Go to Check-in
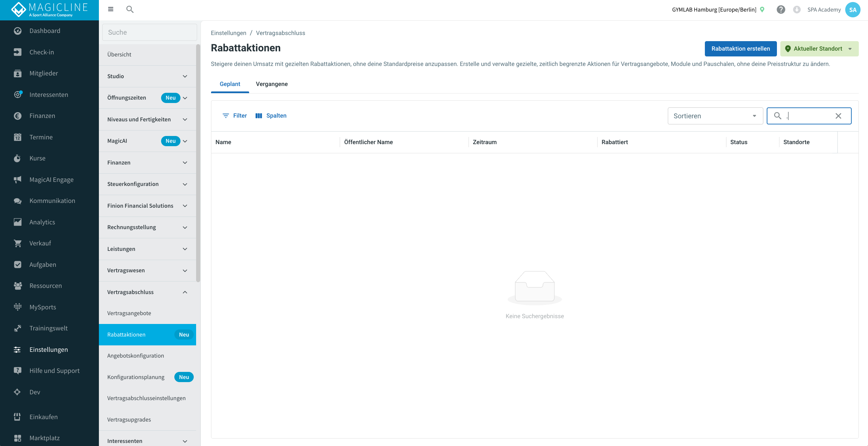This screenshot has width=868, height=446. [49, 52]
